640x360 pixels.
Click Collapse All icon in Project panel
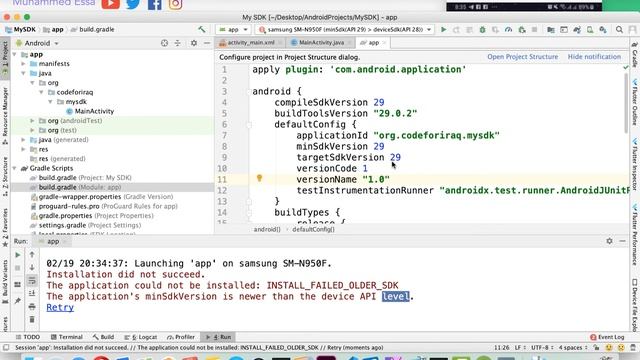[178, 43]
